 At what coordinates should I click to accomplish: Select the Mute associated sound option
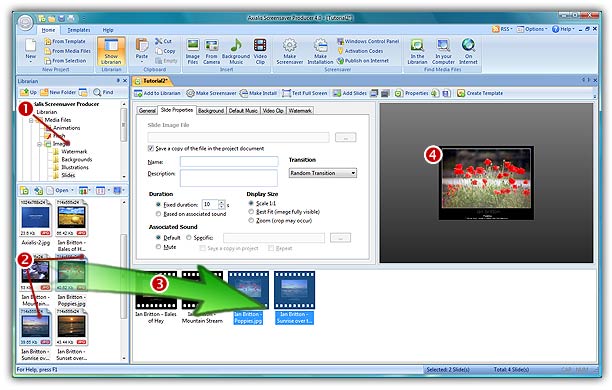point(158,247)
